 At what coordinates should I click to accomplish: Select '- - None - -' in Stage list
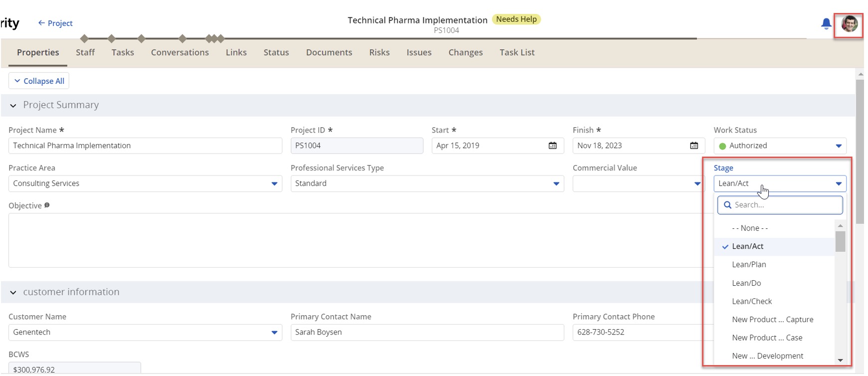[x=775, y=228]
